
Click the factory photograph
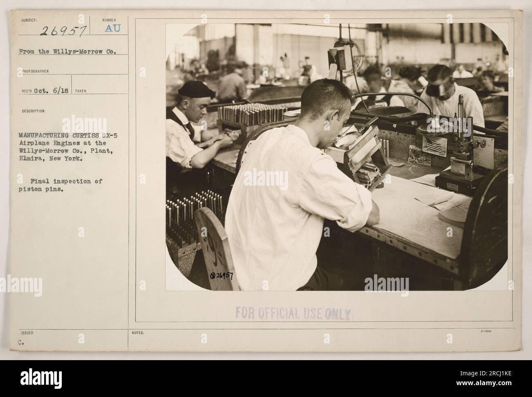337,157
